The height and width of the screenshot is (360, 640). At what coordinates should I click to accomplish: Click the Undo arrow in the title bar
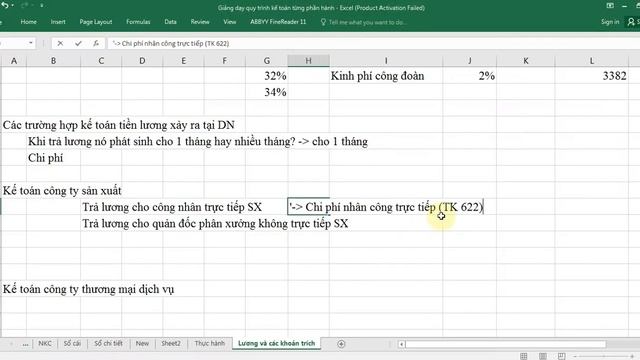coord(5,6)
